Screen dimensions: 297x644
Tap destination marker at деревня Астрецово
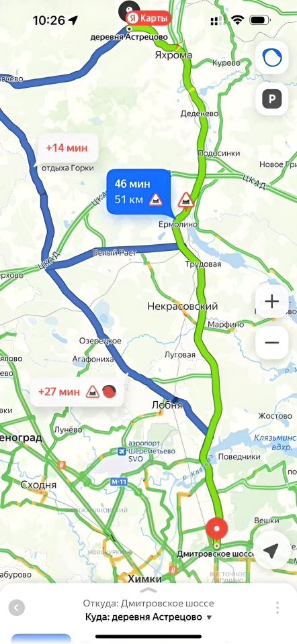click(x=129, y=29)
